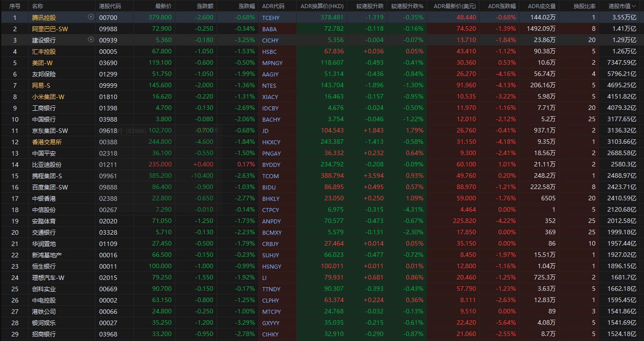Sort by 涨跌幅 column header
The height and width of the screenshot is (341, 644).
point(247,6)
